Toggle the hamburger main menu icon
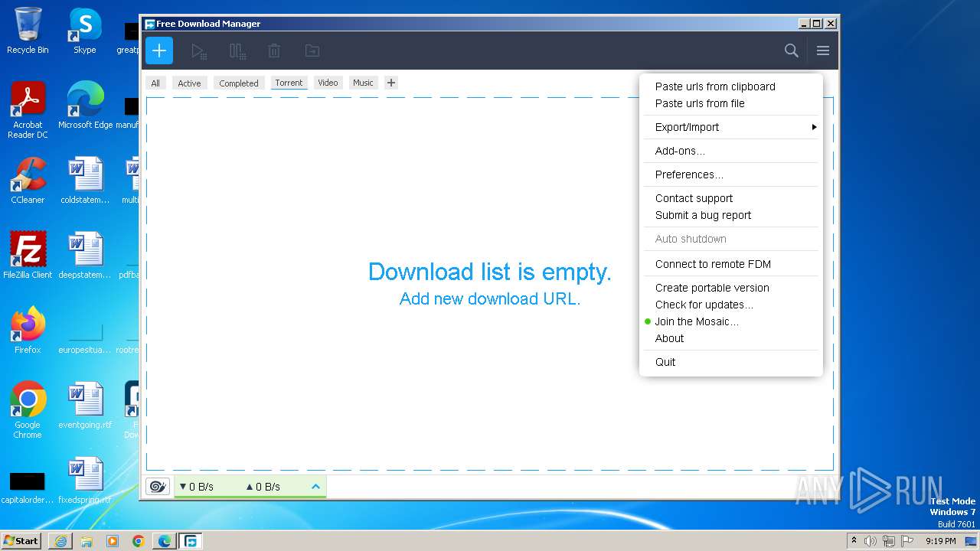The height and width of the screenshot is (551, 980). (x=823, y=51)
